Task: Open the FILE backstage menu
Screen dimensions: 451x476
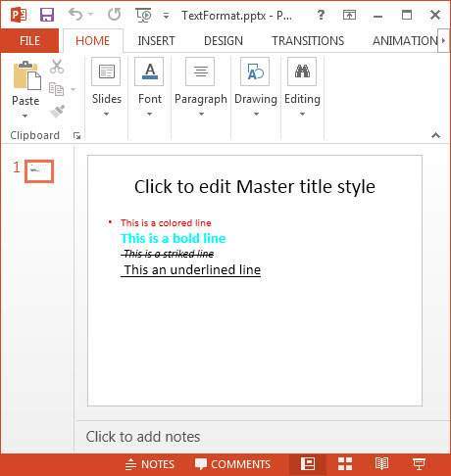Action: coord(29,41)
